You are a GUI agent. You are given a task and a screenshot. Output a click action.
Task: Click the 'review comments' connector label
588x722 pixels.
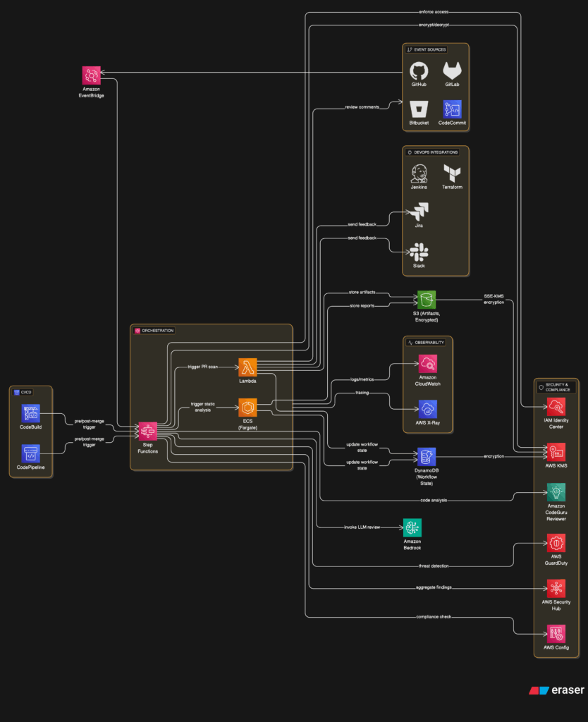362,107
